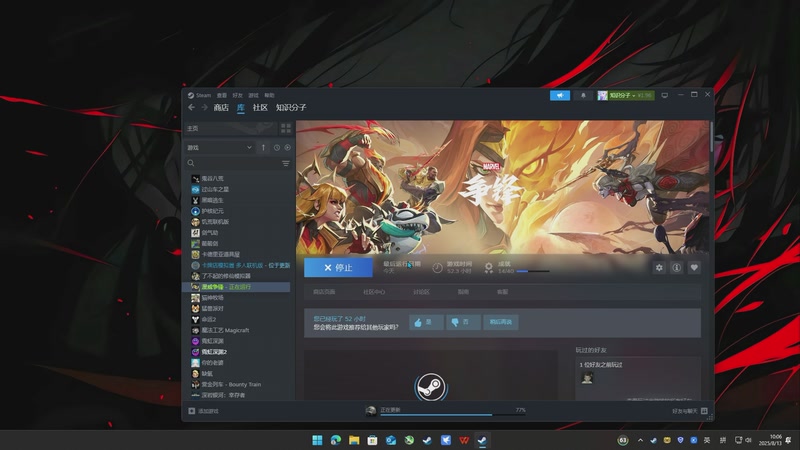This screenshot has height=450, width=800.
Task: Open friends and chat grid icon
Action: click(704, 411)
